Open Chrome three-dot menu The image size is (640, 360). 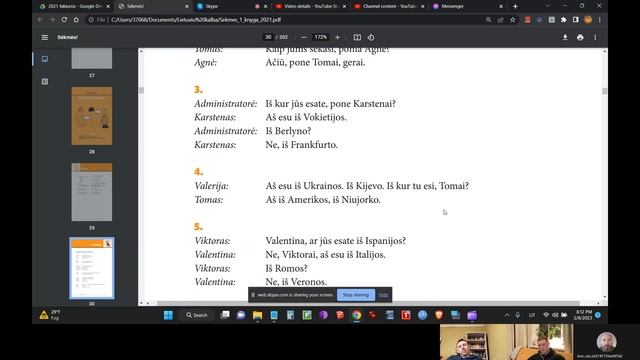click(600, 20)
